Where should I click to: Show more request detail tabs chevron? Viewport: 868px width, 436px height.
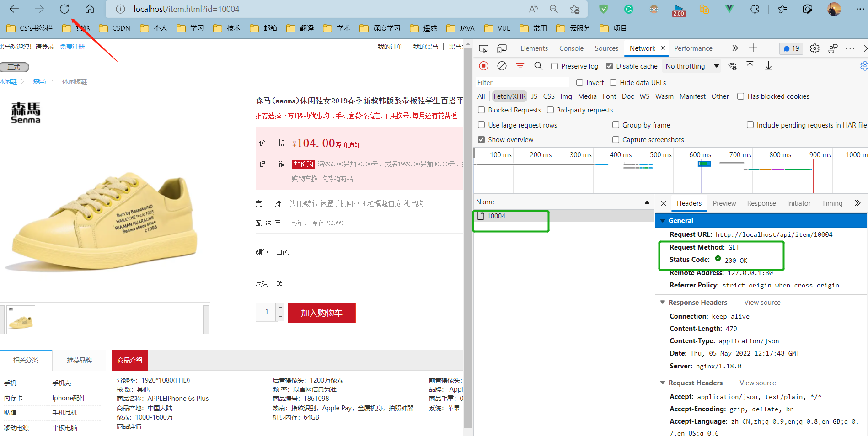coord(857,203)
